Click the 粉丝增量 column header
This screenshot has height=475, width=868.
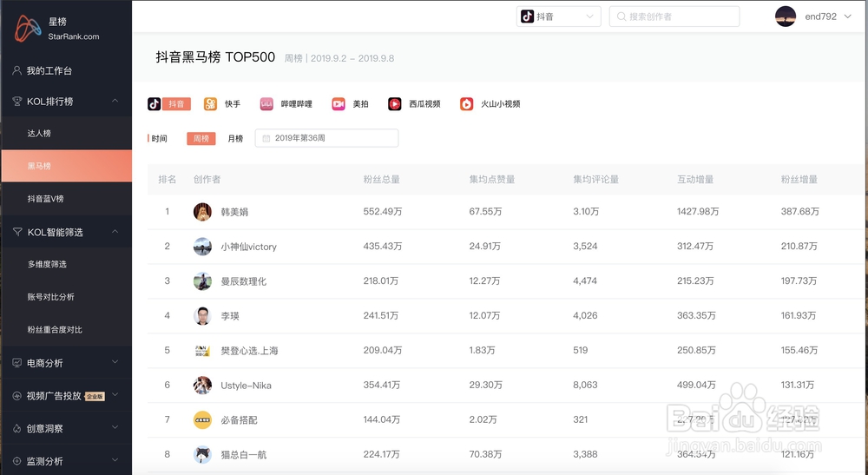(x=799, y=180)
